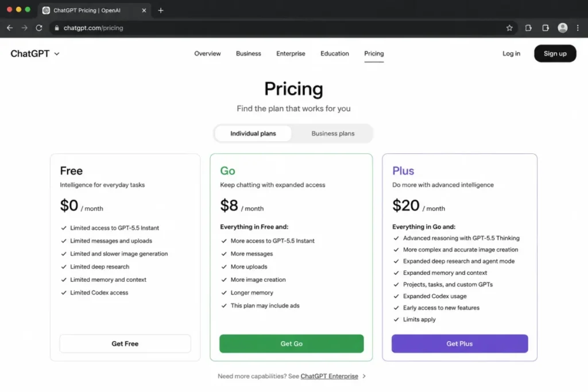Click 'Expanded Codex usage' text
588x392 pixels.
(435, 296)
